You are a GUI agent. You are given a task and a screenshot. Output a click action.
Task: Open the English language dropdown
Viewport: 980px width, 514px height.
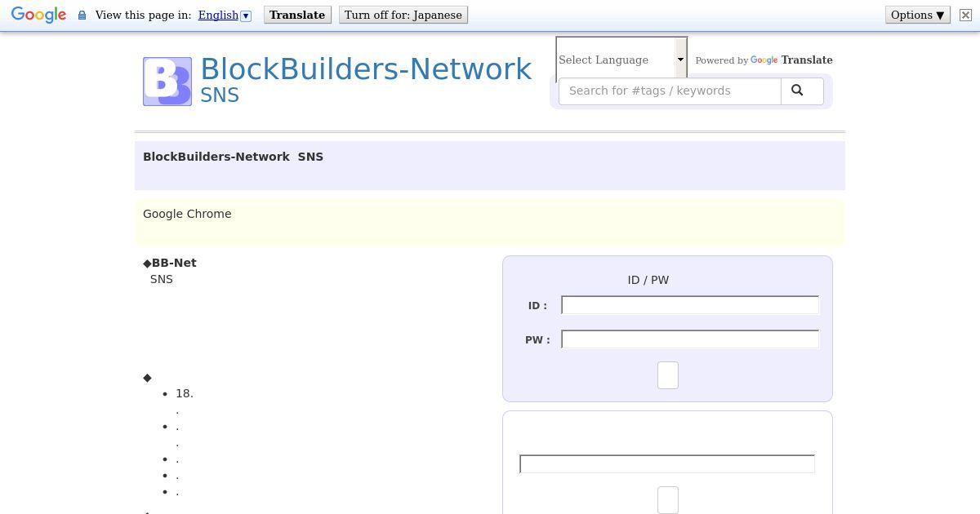click(x=225, y=16)
